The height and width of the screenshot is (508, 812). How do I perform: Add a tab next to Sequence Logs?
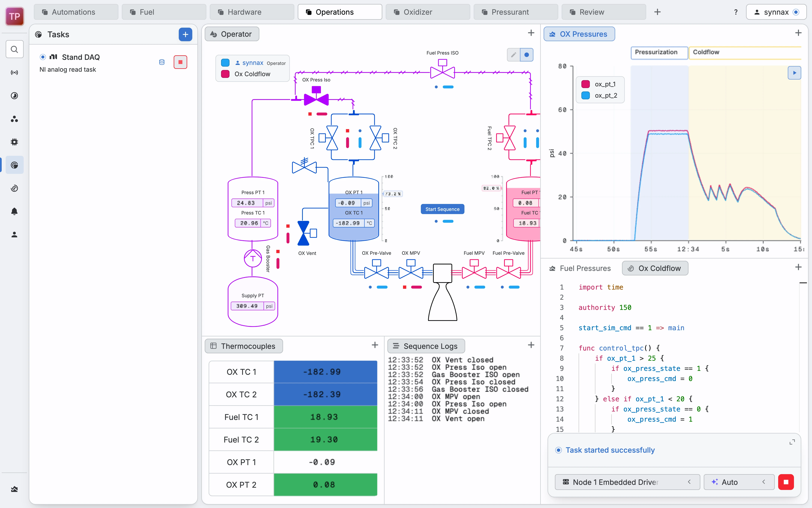click(x=531, y=345)
